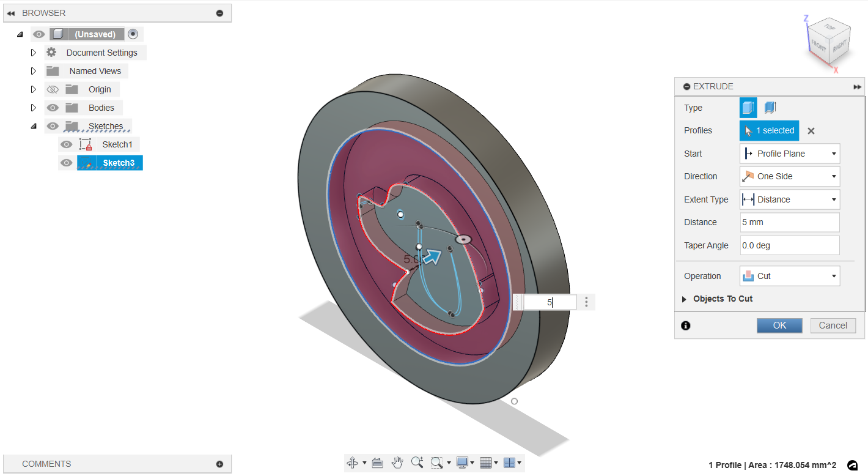
Task: Click the Distance '5 mm' input field
Action: [790, 222]
